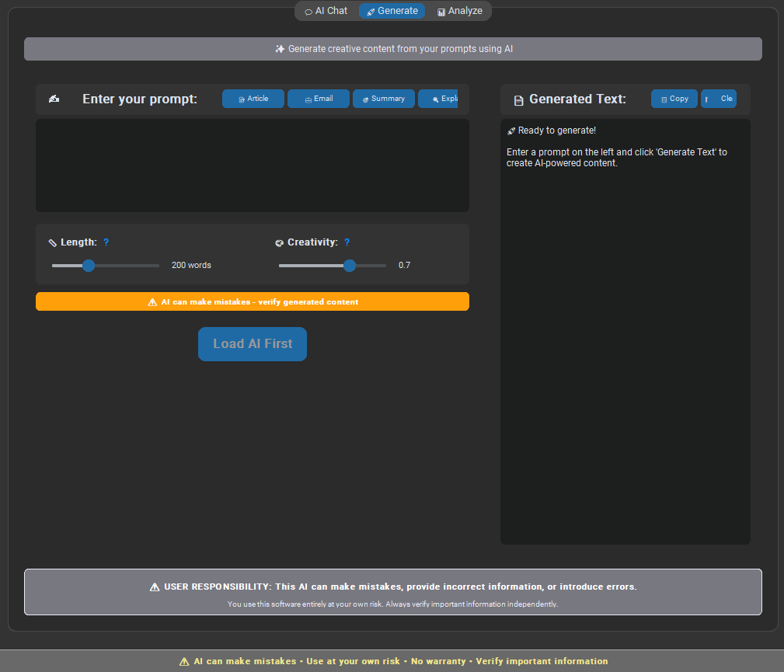Click the Article template button
784x672 pixels.
point(253,99)
